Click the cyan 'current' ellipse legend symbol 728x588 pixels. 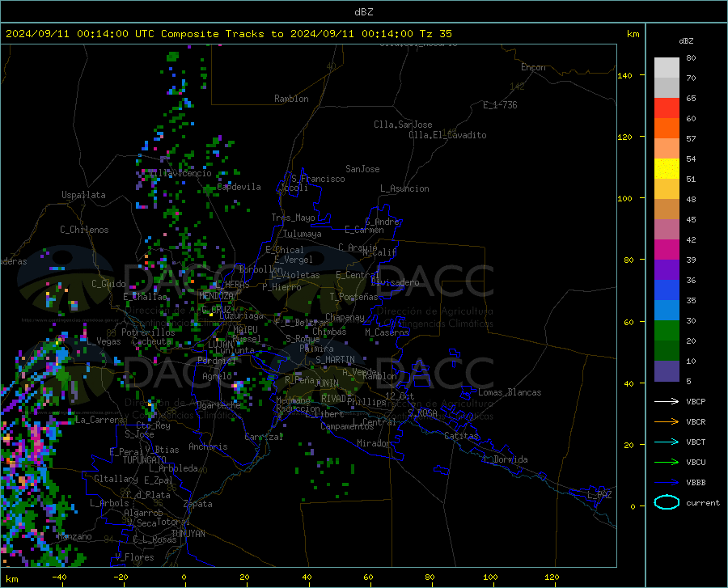click(667, 502)
